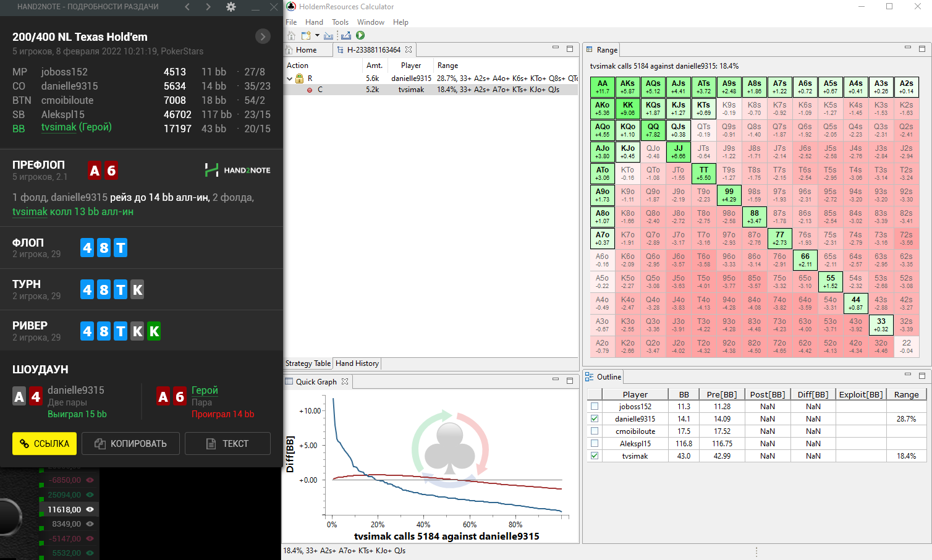Toggle Aleksp115 checkbox in Outline
Image resolution: width=932 pixels, height=560 pixels.
pos(595,443)
